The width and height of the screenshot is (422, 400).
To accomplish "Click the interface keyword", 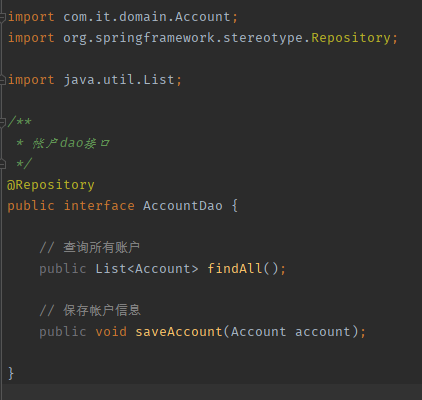I will click(x=99, y=206).
